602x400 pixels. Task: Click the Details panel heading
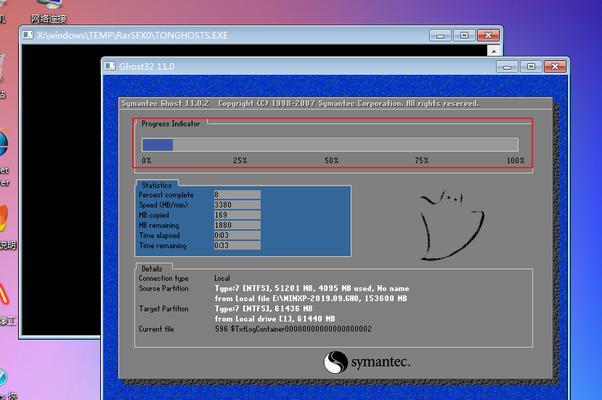click(x=152, y=269)
